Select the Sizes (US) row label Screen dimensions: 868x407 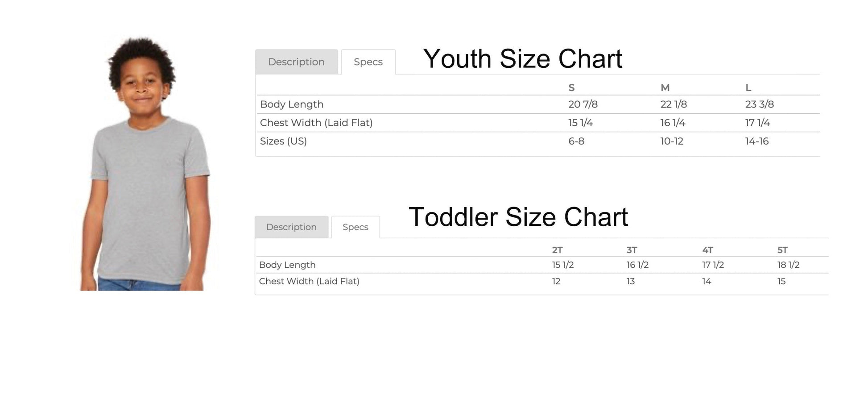(283, 141)
